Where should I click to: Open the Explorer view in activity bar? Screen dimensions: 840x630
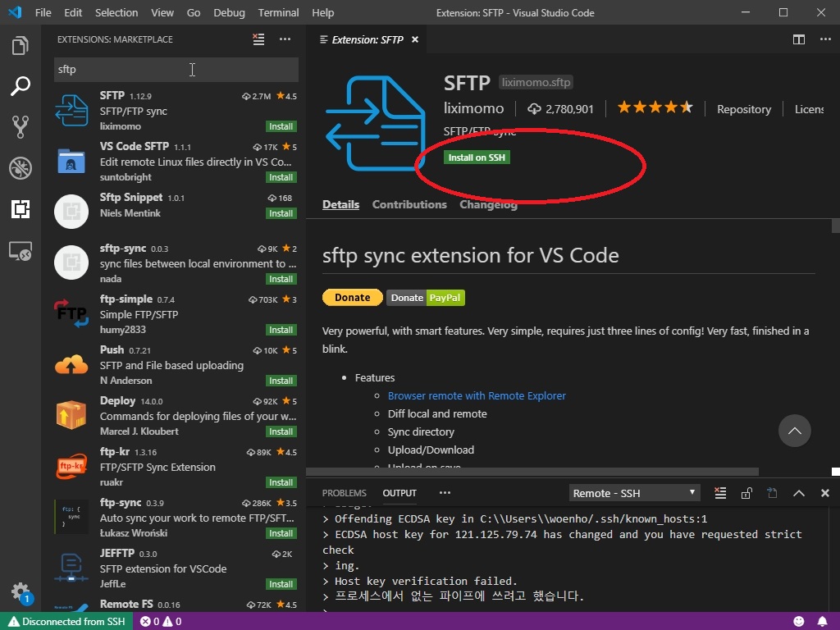click(21, 46)
